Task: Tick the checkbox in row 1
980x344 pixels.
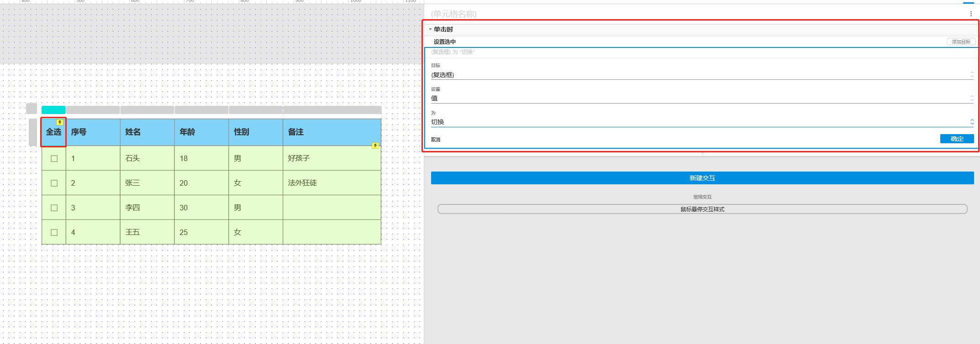Action: (54, 158)
